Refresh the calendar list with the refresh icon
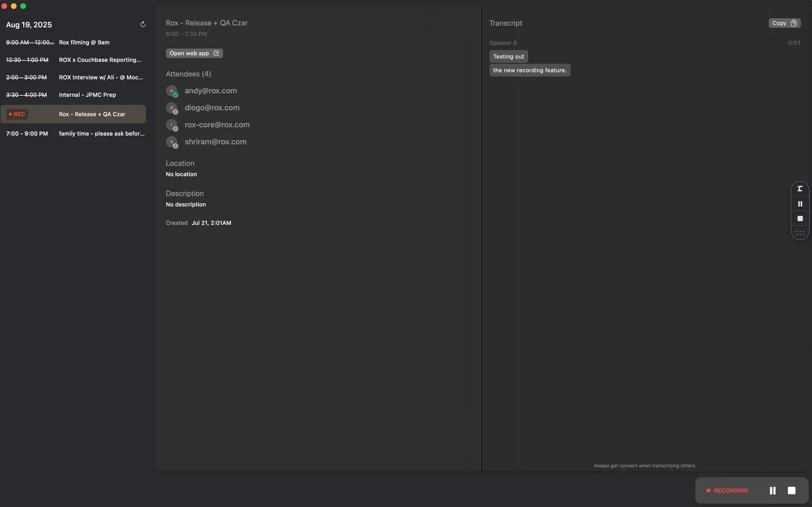812x507 pixels. click(x=143, y=24)
